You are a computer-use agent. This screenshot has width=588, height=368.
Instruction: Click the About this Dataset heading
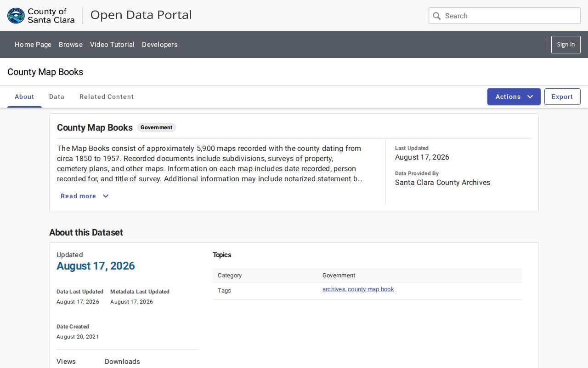[86, 232]
